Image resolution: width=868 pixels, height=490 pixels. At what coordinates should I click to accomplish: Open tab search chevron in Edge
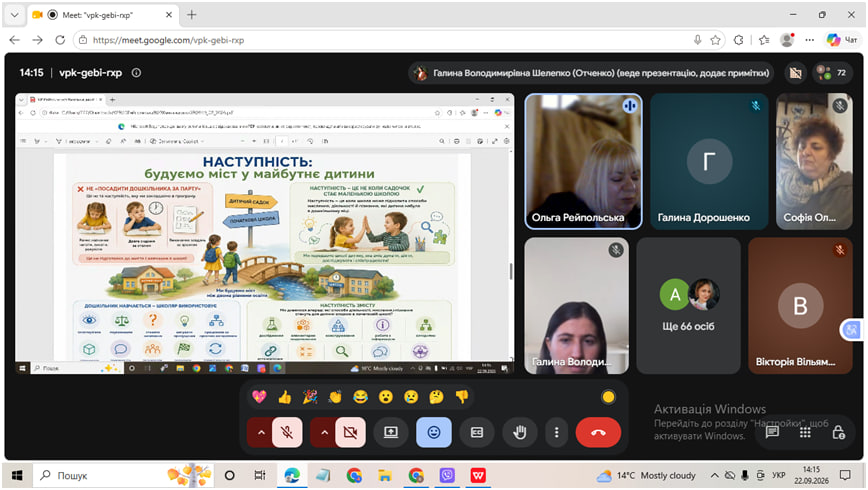[14, 15]
